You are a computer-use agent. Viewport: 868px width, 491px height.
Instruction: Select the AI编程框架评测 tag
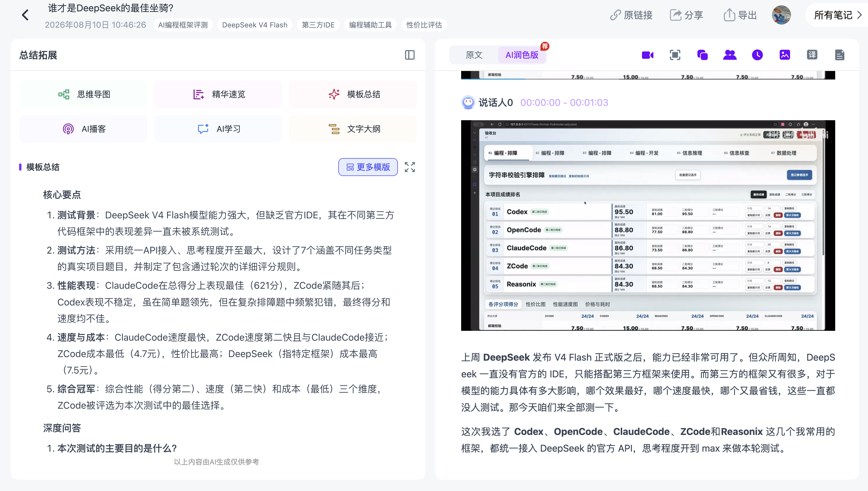tap(183, 25)
